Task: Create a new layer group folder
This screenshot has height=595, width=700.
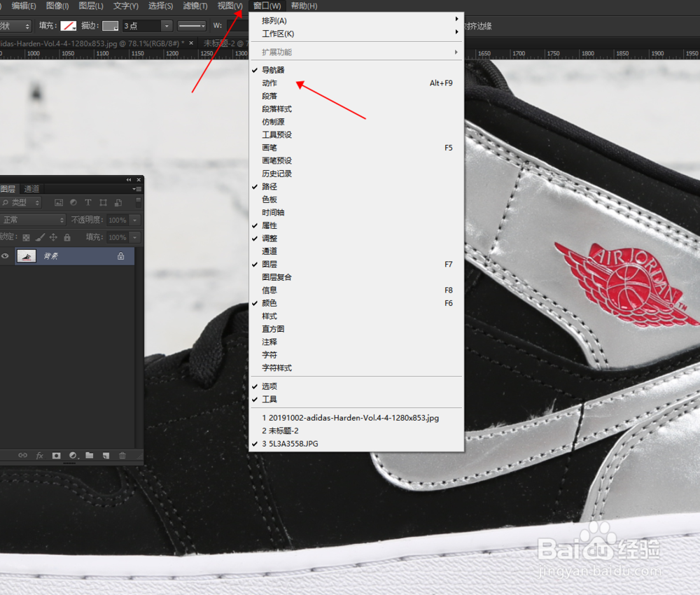Action: 90,455
